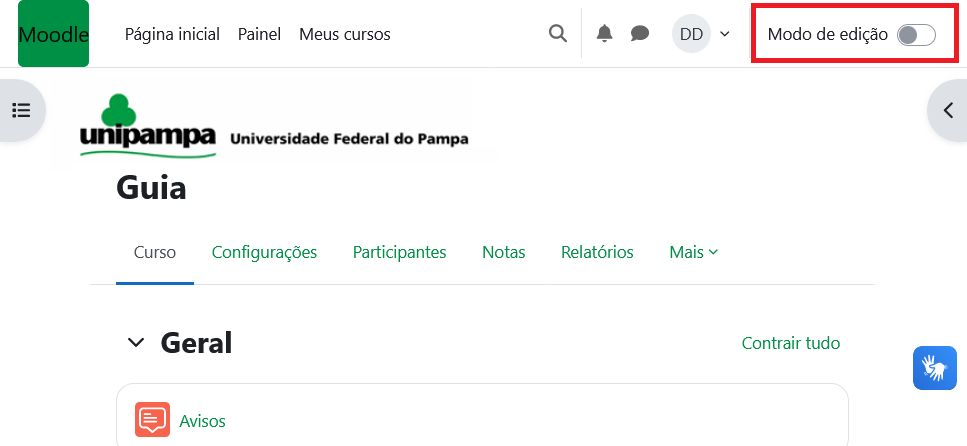Open the Notas tab

pos(503,252)
